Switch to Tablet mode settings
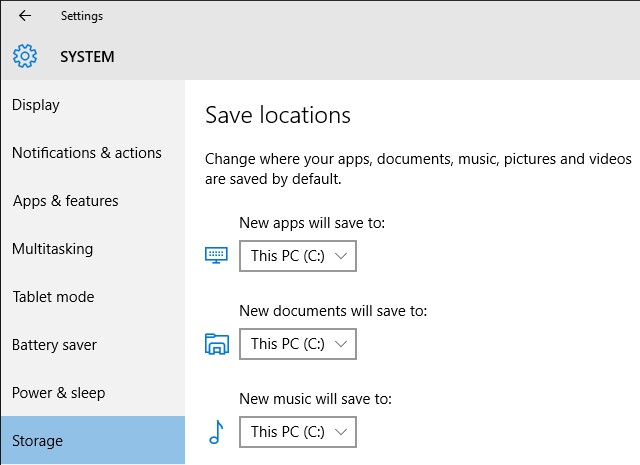Image resolution: width=640 pixels, height=465 pixels. [x=53, y=297]
